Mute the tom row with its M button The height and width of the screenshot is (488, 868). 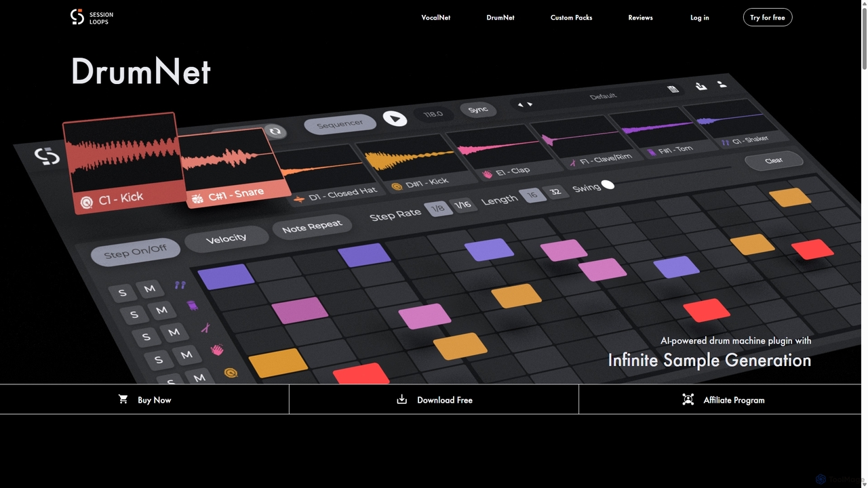tap(161, 310)
